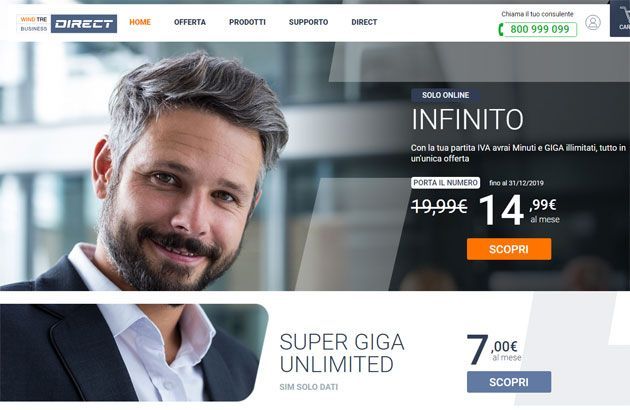Go to the PRODOTTI section
This screenshot has width=630, height=410.
pyautogui.click(x=247, y=22)
